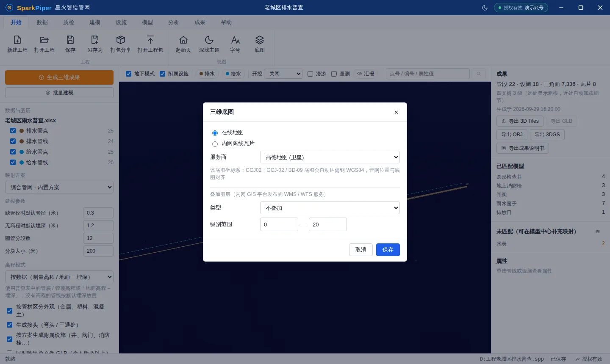Click the 新建工程 icon
This screenshot has height=364, width=610.
pyautogui.click(x=17, y=40)
